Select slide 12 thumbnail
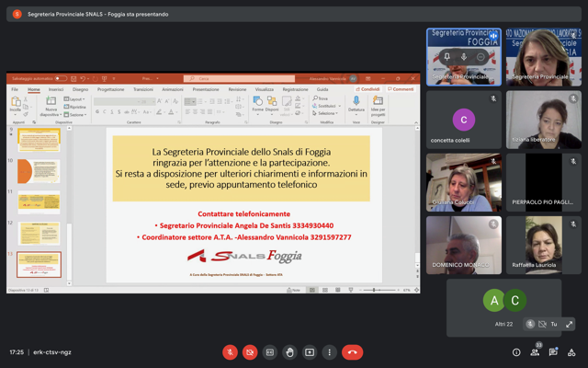 [39, 234]
